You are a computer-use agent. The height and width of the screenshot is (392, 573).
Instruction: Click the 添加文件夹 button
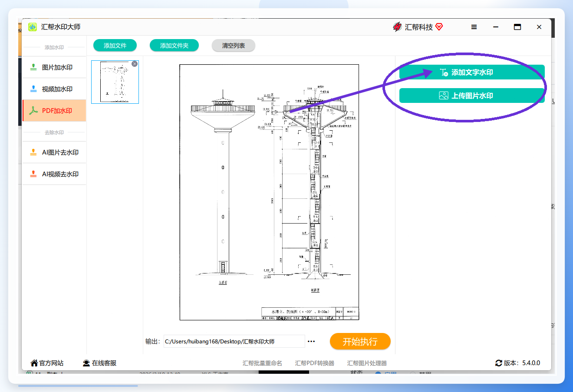pyautogui.click(x=174, y=46)
